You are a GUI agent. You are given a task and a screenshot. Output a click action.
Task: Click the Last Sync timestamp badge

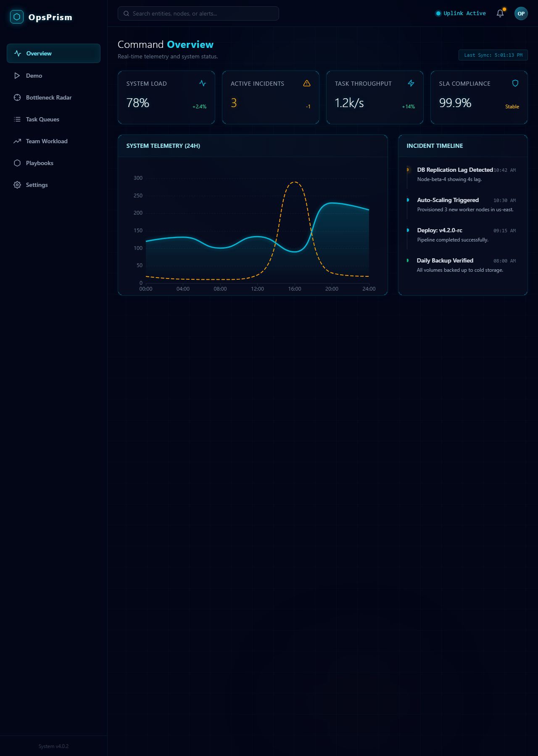coord(493,55)
